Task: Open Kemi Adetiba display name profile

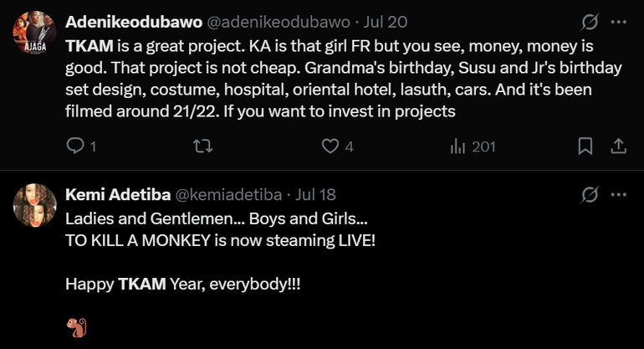Action: pyautogui.click(x=118, y=195)
